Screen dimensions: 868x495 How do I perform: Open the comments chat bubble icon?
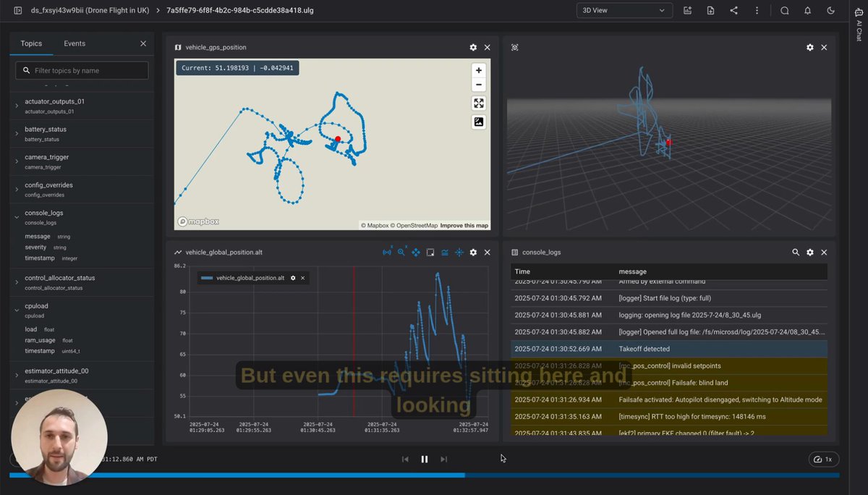coord(784,11)
